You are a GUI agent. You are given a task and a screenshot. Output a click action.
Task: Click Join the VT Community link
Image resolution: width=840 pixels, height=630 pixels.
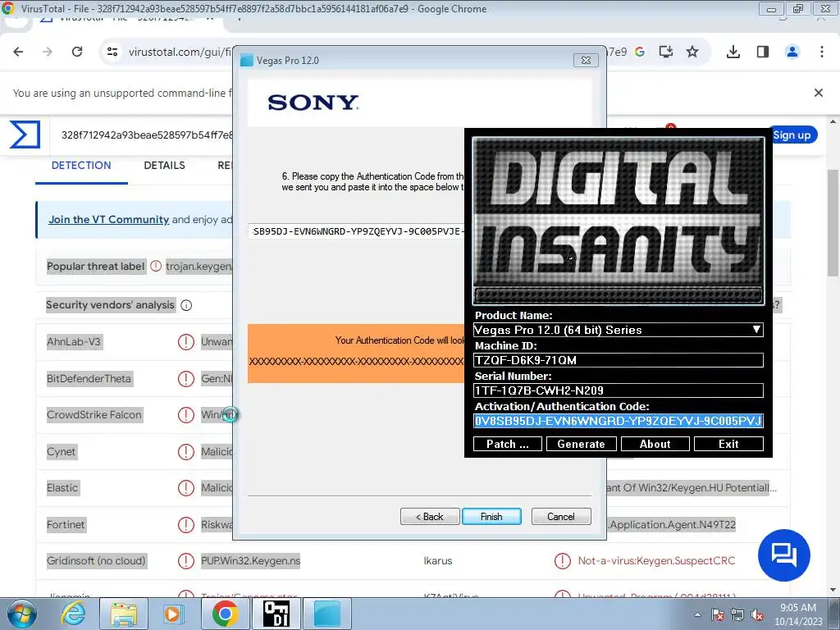point(109,220)
